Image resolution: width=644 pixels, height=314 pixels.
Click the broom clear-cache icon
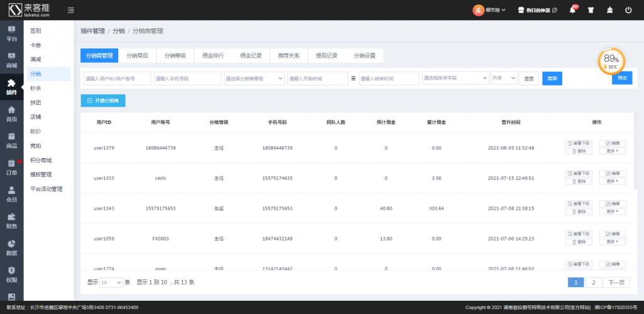point(609,10)
